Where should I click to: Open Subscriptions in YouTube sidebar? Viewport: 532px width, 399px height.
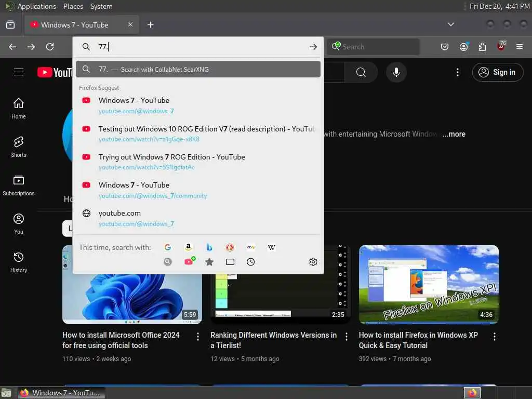[x=19, y=185]
